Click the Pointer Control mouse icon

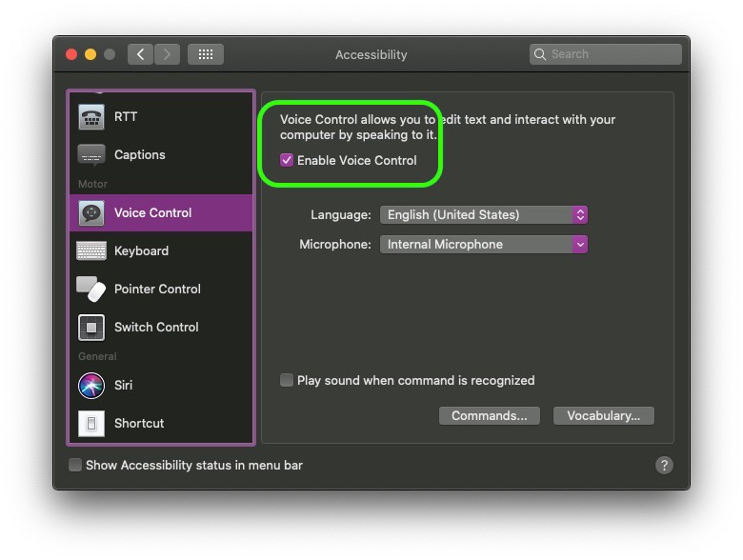(x=91, y=289)
